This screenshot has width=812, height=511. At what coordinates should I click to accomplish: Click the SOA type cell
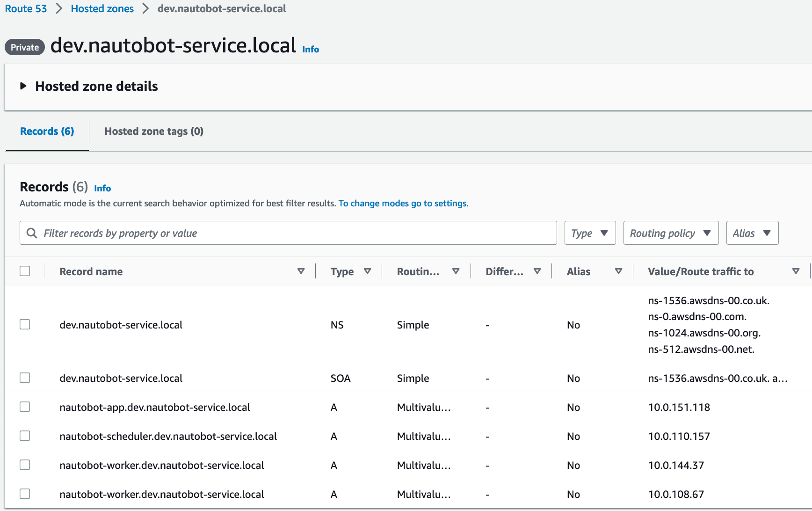[341, 378]
